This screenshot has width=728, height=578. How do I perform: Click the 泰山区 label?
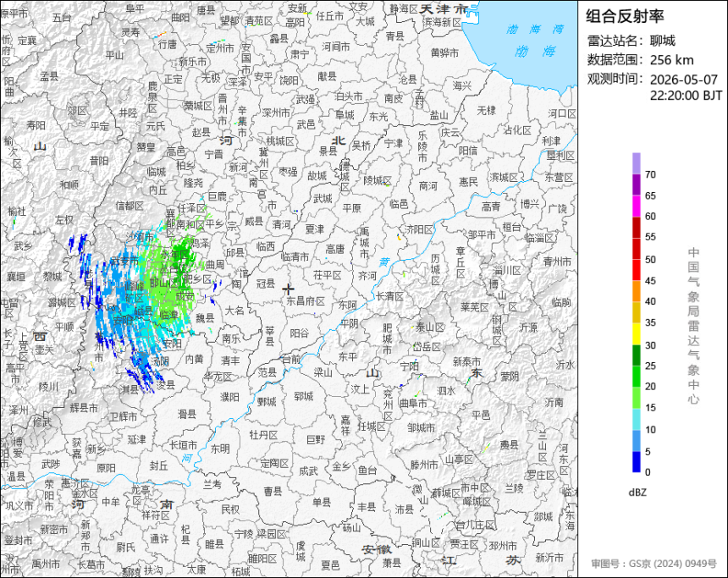pos(429,328)
